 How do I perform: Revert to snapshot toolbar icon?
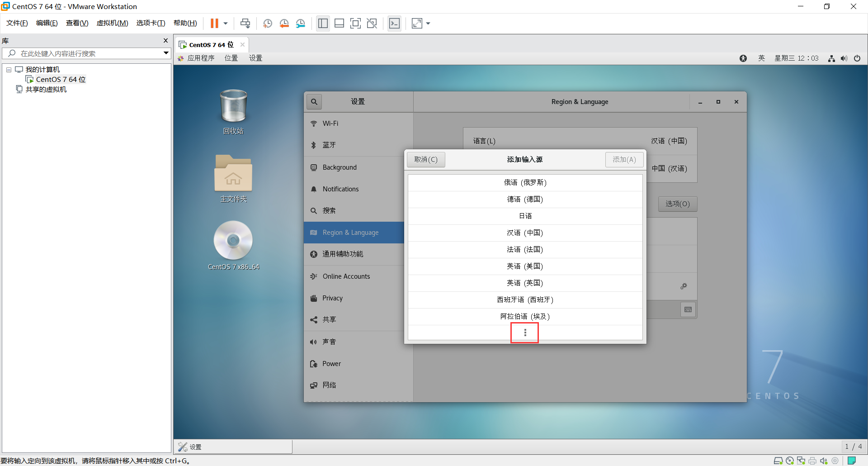pyautogui.click(x=284, y=24)
